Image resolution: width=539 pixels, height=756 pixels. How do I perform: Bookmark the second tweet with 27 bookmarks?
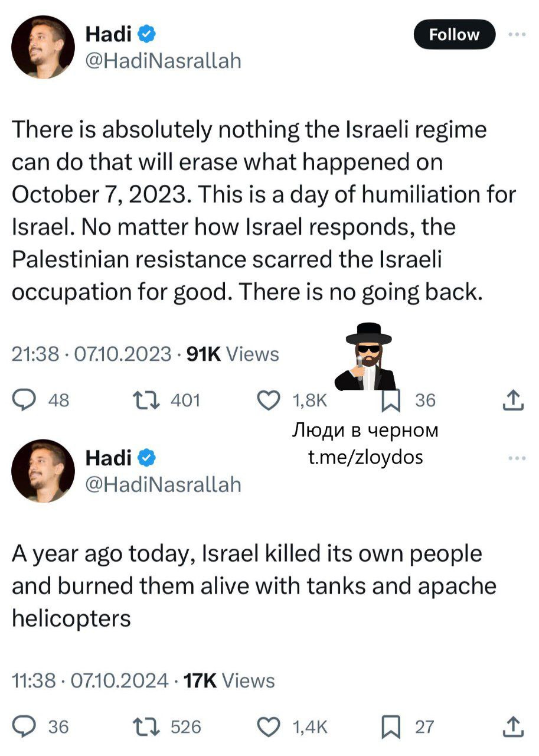(390, 726)
